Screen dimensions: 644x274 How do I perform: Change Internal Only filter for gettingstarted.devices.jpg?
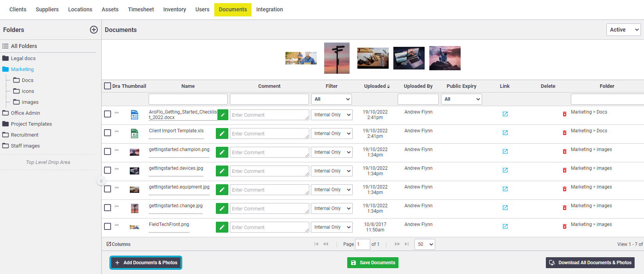pyautogui.click(x=332, y=171)
